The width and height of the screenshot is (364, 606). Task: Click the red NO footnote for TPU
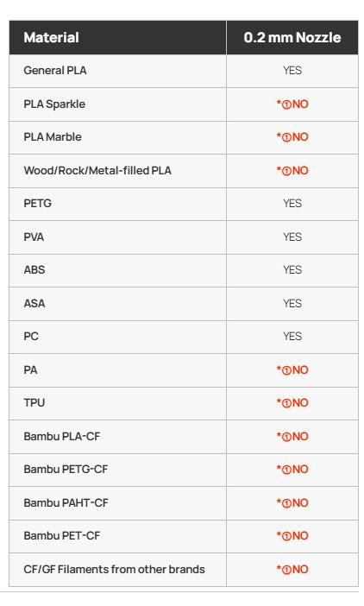pos(292,403)
